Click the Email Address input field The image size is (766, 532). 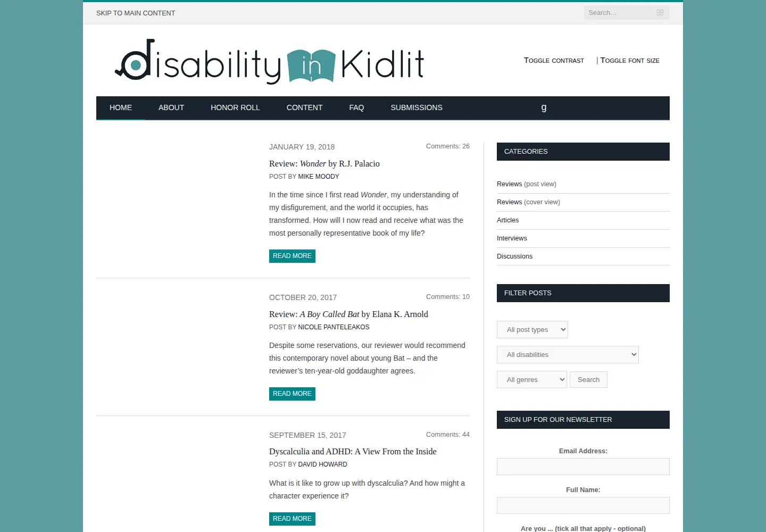(x=583, y=467)
